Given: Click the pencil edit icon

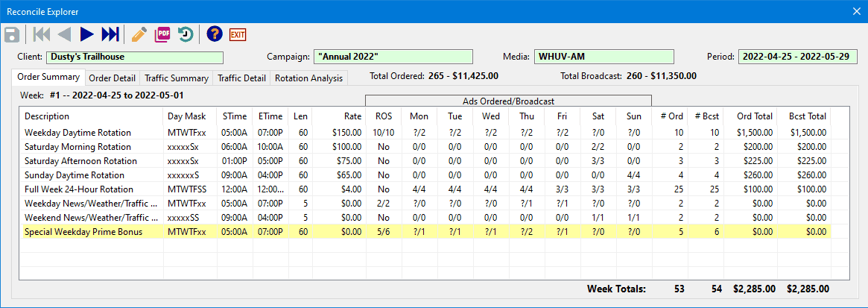Looking at the screenshot, I should pyautogui.click(x=139, y=34).
